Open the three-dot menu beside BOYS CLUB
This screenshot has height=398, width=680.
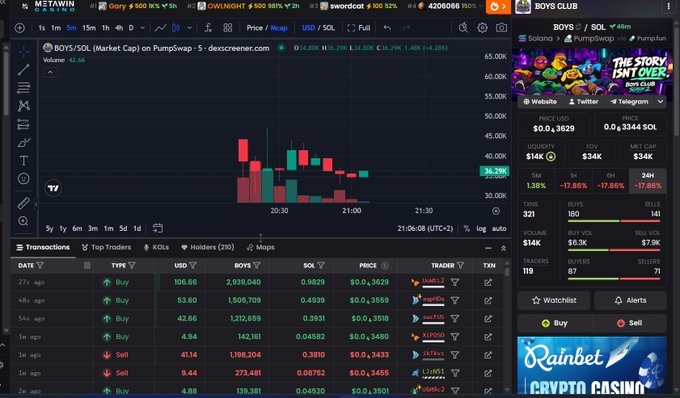coord(668,7)
